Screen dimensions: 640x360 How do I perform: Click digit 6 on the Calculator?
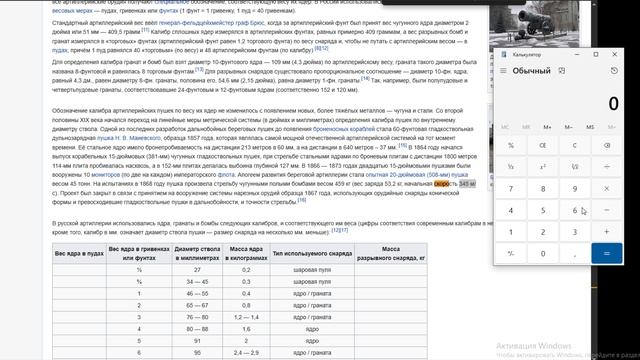point(574,210)
